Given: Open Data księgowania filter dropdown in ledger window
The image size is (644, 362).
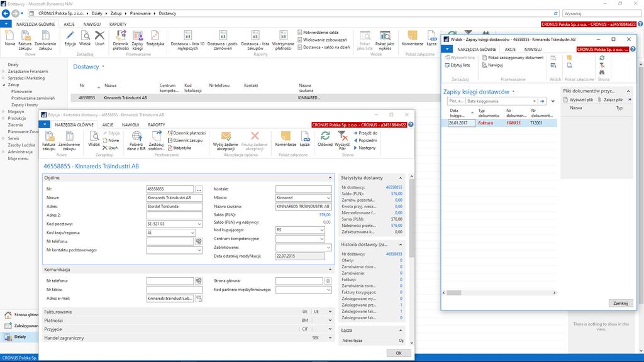Looking at the screenshot, I should tap(535, 101).
